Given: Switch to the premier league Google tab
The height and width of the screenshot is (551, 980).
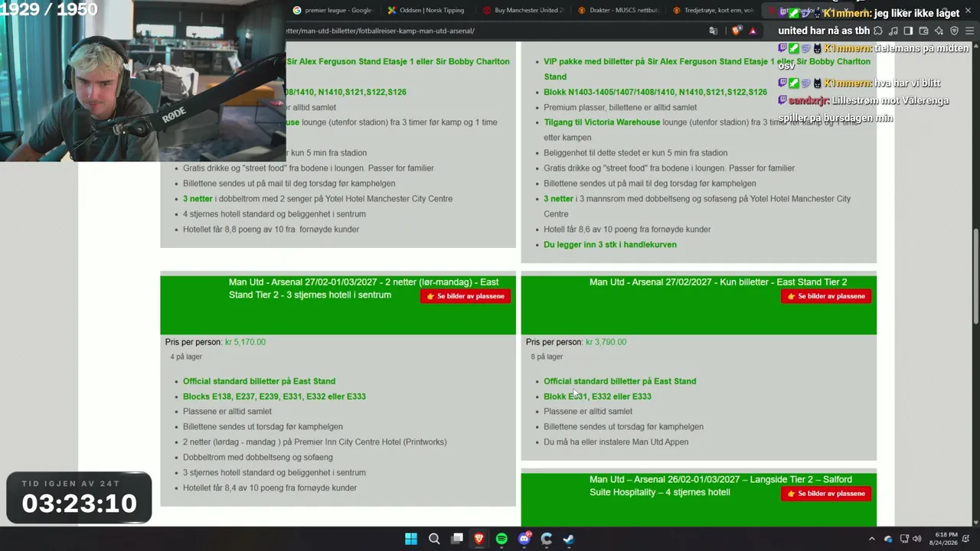Looking at the screenshot, I should [333, 10].
